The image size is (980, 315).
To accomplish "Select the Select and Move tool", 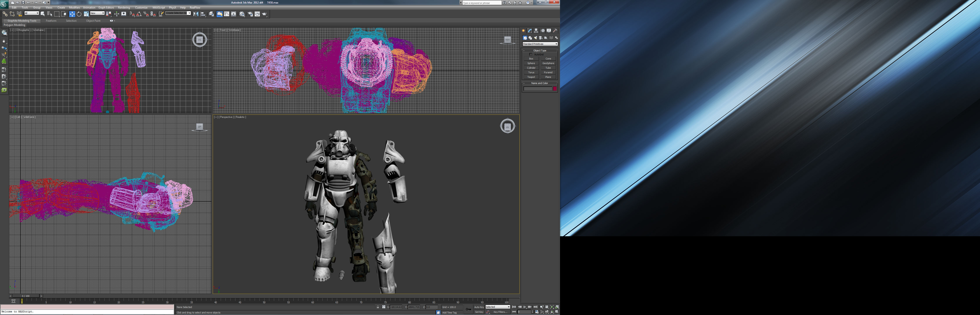I will tap(72, 14).
